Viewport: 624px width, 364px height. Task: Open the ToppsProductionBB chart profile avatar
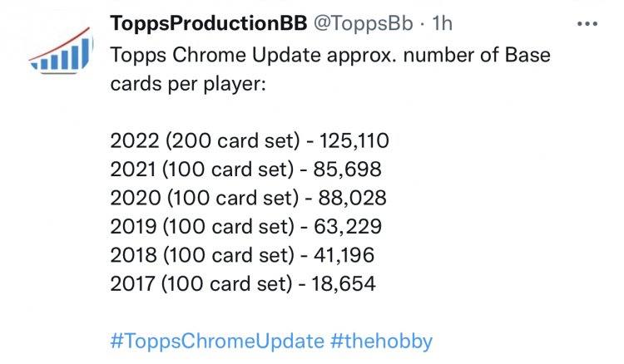click(x=61, y=50)
